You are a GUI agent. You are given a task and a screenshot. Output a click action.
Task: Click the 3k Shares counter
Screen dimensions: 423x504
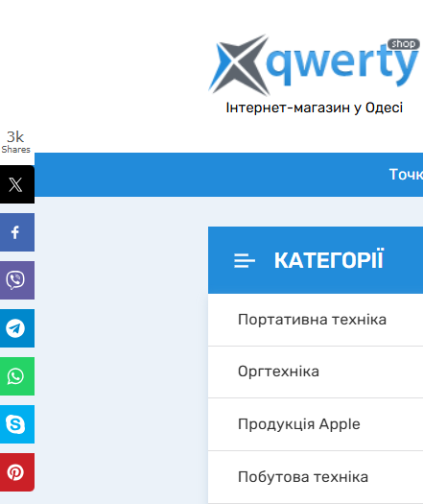pos(15,142)
